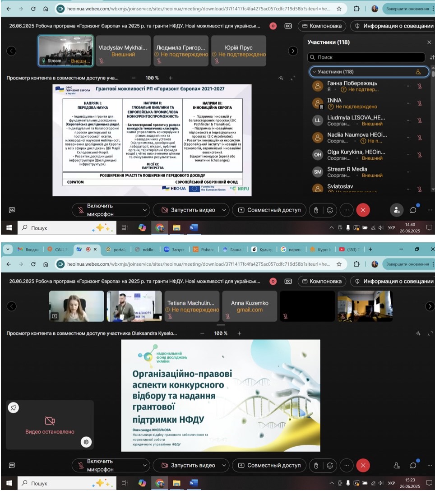
Task: Open the chat bubble icon in the 14:40 window
Action: point(413,210)
